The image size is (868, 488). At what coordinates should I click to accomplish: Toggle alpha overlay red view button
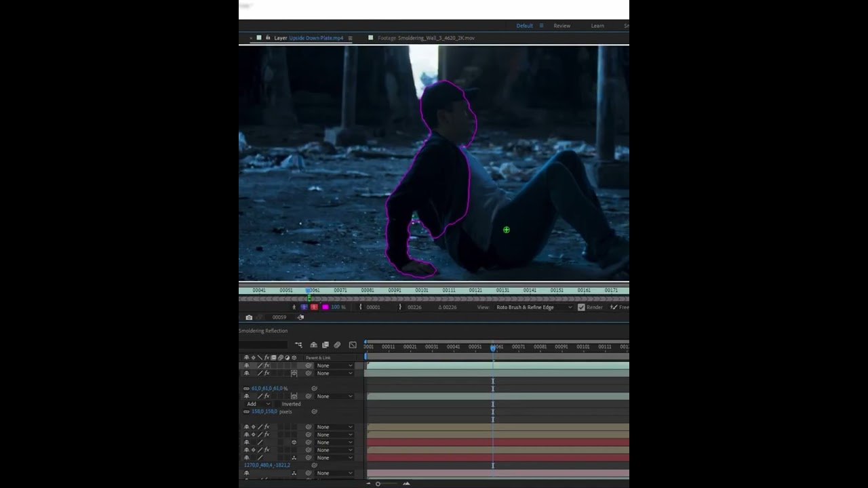point(314,307)
